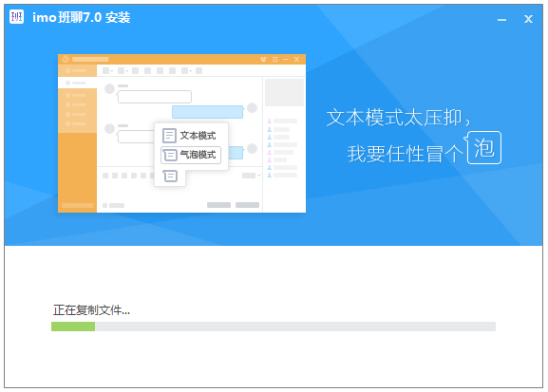Click the '正在复制文件...' status text

coord(91,309)
